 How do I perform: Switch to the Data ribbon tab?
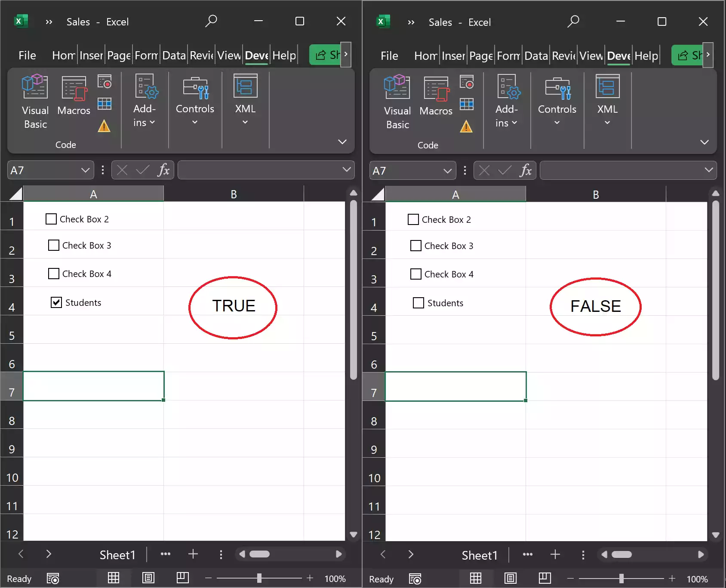(x=174, y=55)
